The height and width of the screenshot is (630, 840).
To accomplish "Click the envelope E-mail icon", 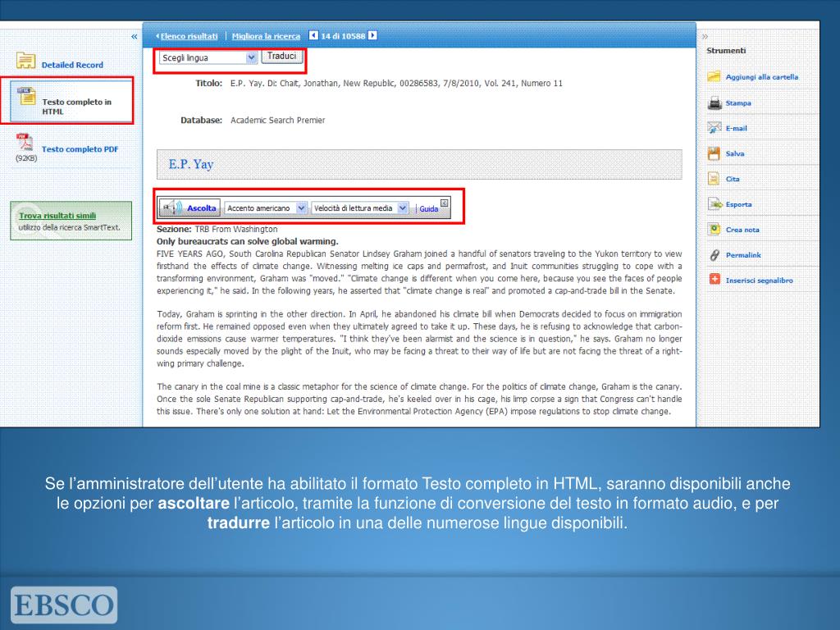I will pos(714,127).
